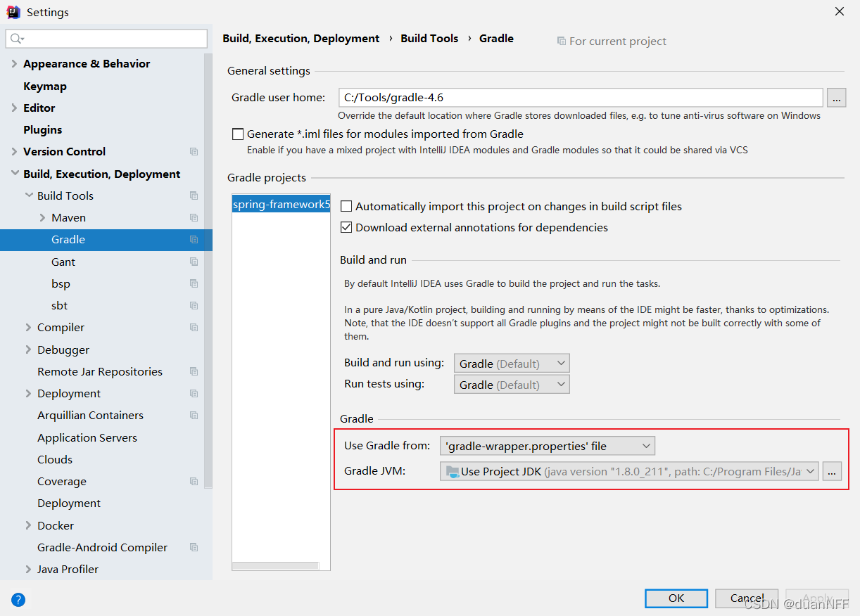The width and height of the screenshot is (860, 616).
Task: Open Remote Jar Repositories settings
Action: (100, 371)
